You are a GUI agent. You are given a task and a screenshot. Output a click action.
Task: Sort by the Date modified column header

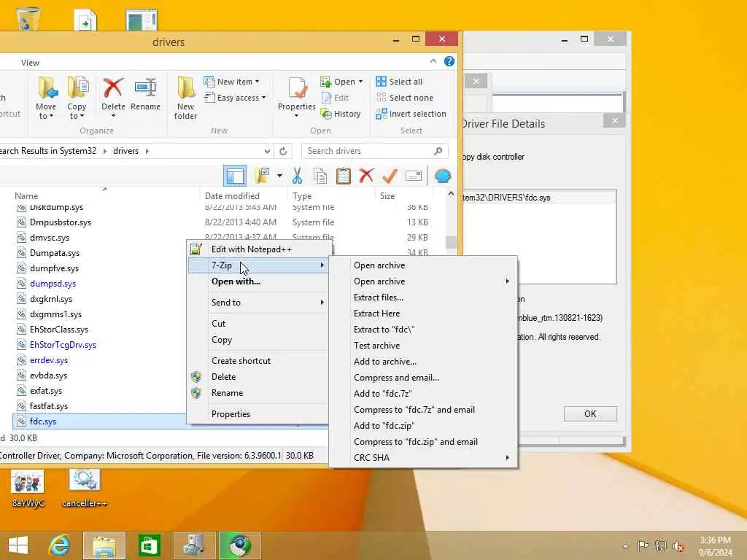click(232, 195)
